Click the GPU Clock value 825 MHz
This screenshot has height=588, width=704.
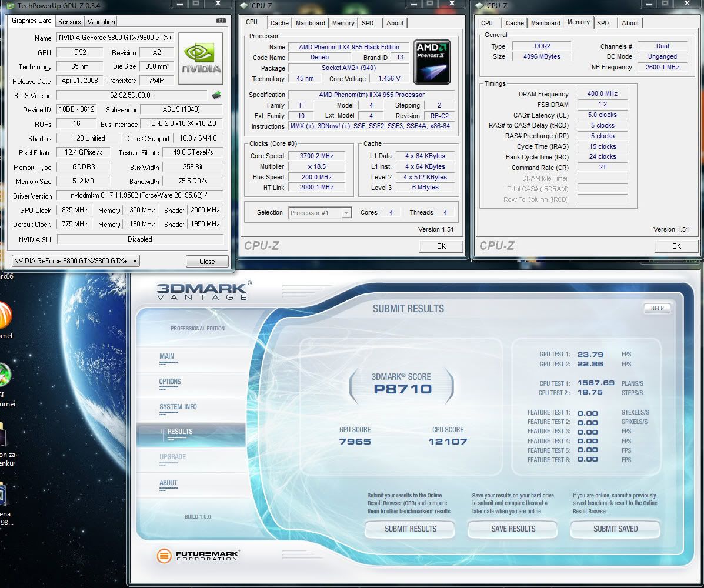click(75, 210)
